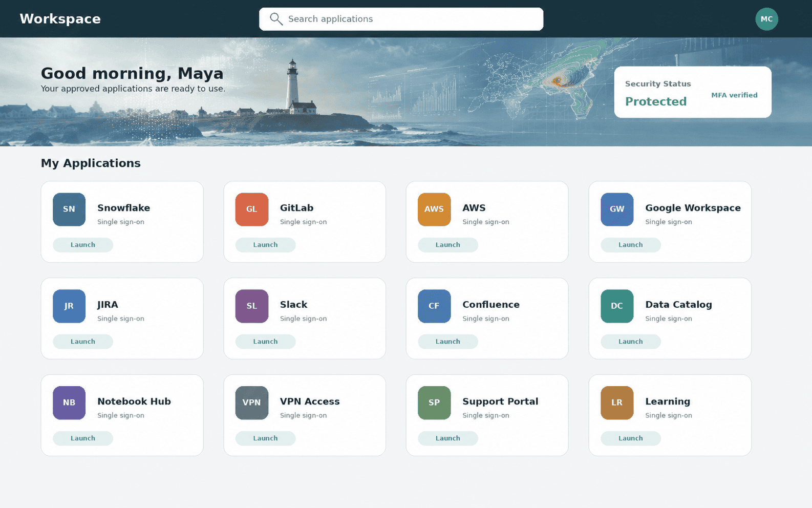This screenshot has width=812, height=508.
Task: Click the Workspace logo text
Action: click(x=60, y=19)
